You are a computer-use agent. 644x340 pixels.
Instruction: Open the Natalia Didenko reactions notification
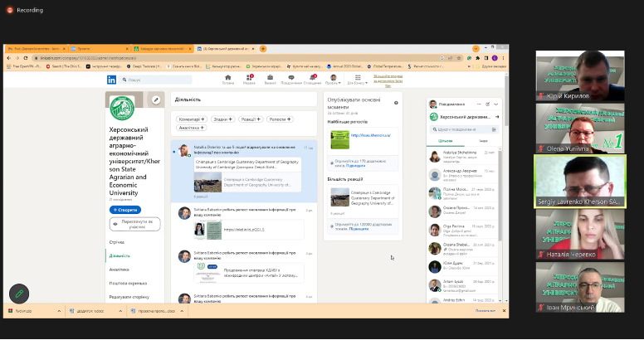(244, 171)
